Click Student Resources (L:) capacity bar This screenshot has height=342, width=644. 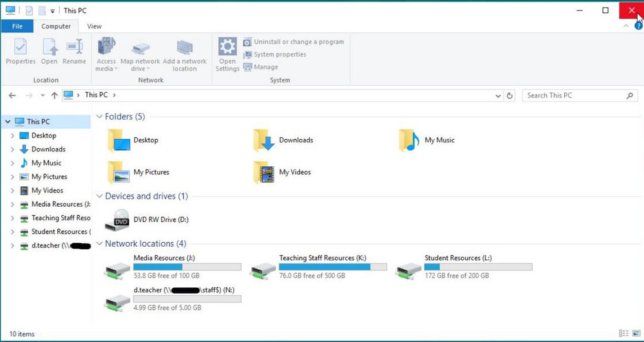point(478,267)
